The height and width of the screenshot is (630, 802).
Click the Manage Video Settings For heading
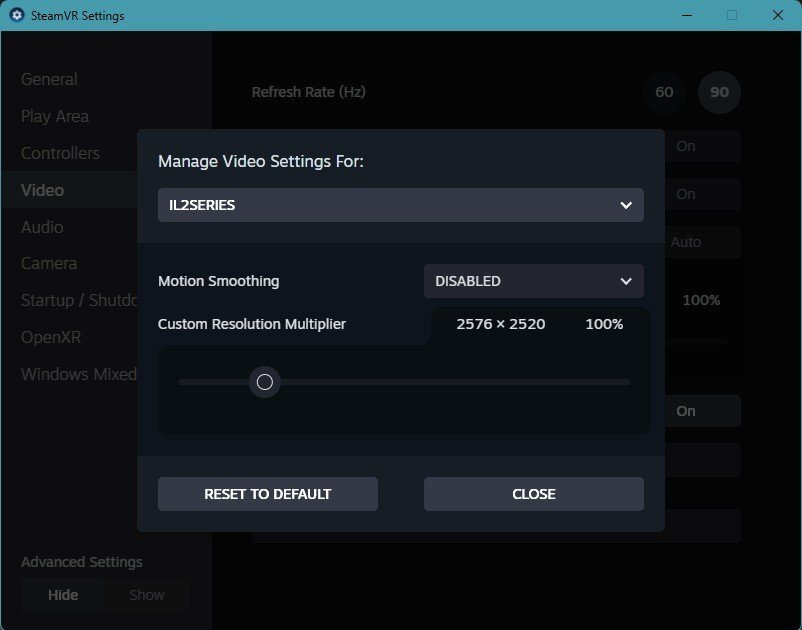click(x=261, y=162)
